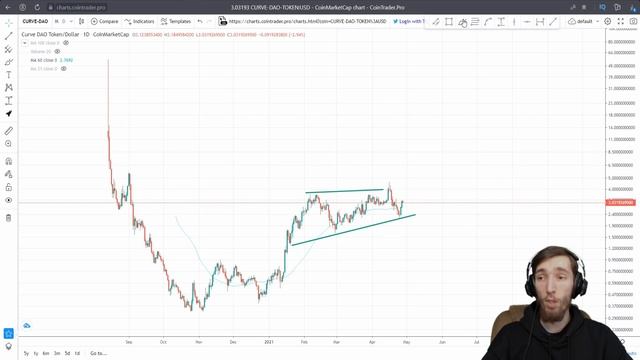
Task: Reload the browser page
Action: [37, 7]
